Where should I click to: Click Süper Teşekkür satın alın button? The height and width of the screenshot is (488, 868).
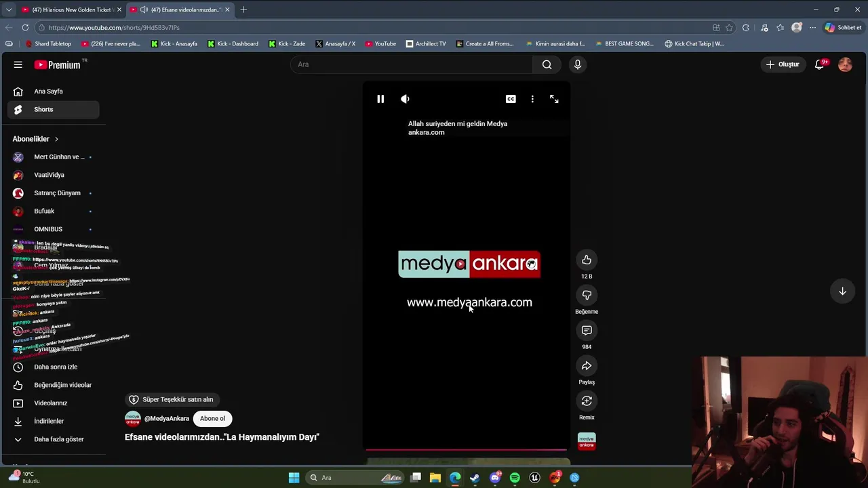[171, 400]
